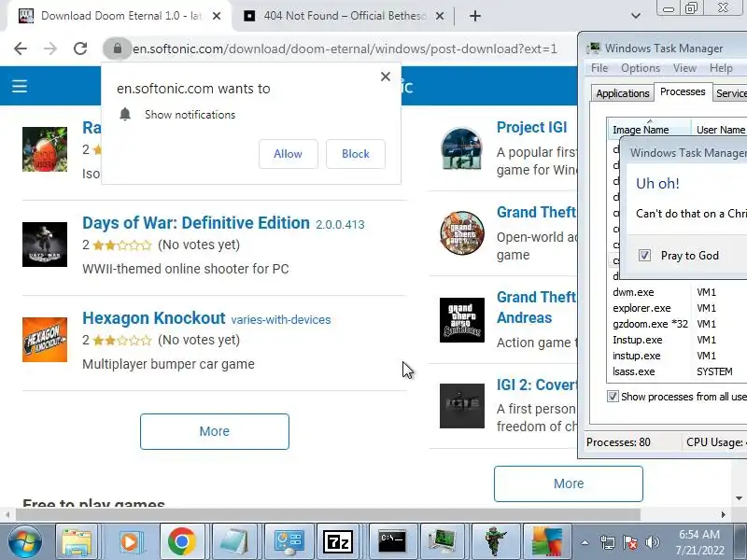Open IGI 2: Covert link
747x560 pixels.
(537, 385)
